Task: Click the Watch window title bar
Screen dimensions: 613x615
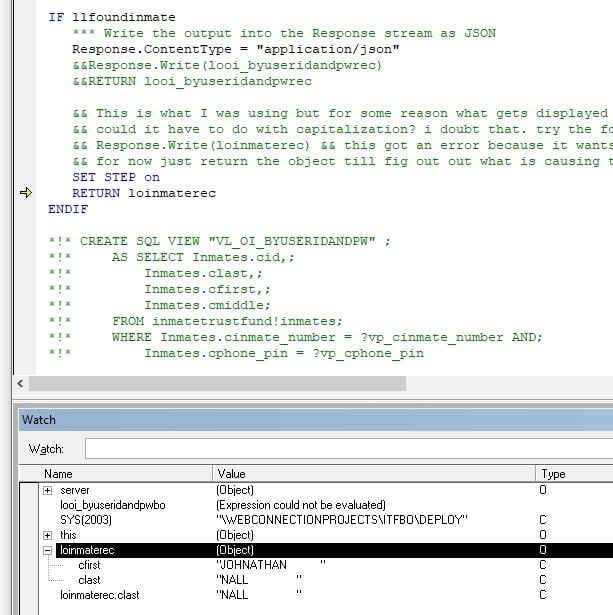Action: [316, 420]
